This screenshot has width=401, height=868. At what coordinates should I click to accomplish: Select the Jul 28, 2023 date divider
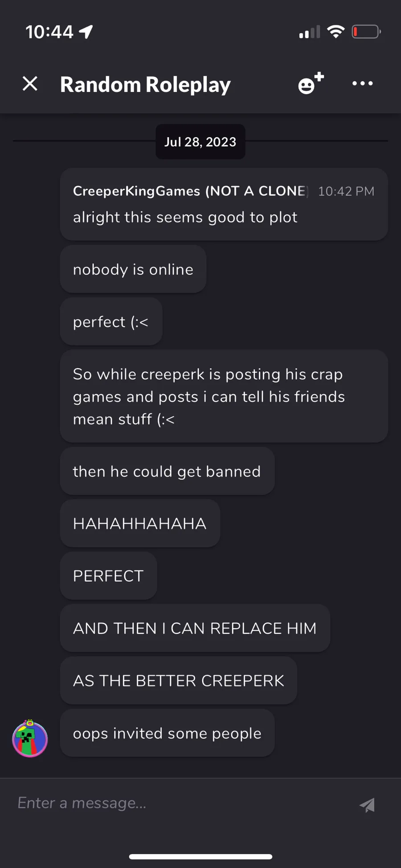click(200, 142)
